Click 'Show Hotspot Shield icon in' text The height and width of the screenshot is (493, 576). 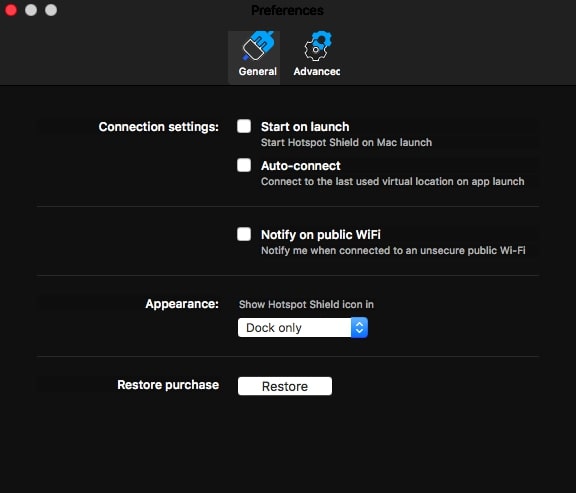pos(306,305)
